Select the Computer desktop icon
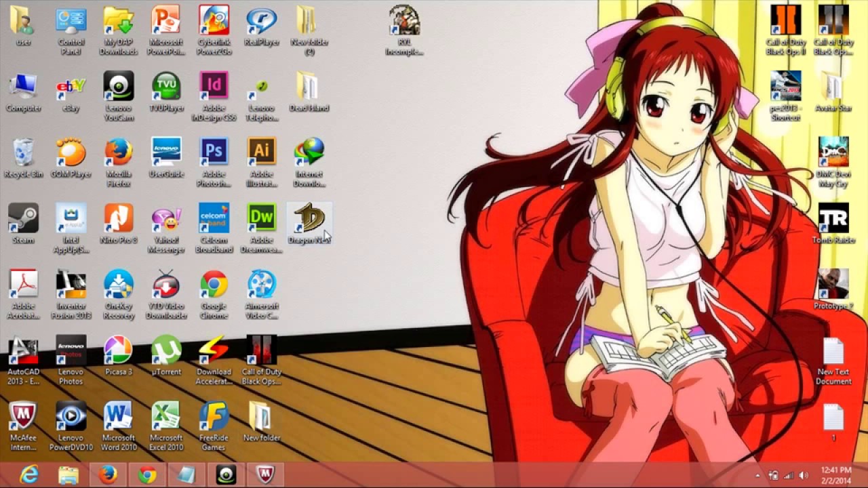This screenshot has height=488, width=868. click(x=24, y=92)
